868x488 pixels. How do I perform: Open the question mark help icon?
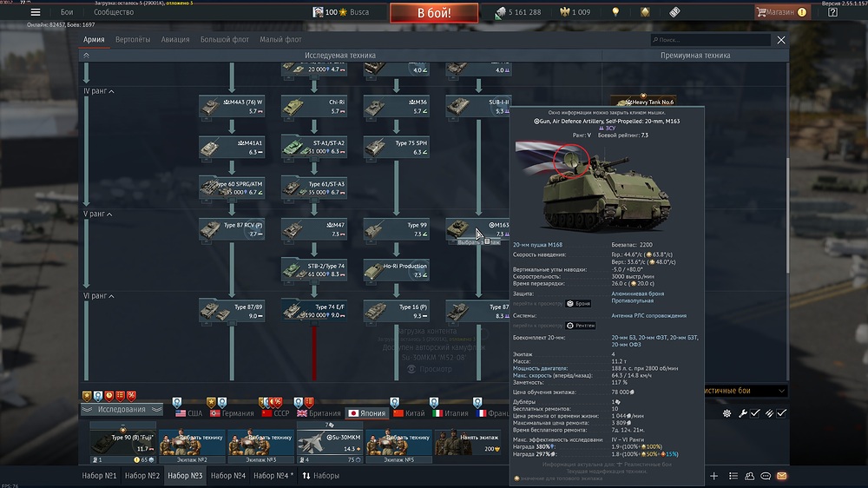coord(832,12)
